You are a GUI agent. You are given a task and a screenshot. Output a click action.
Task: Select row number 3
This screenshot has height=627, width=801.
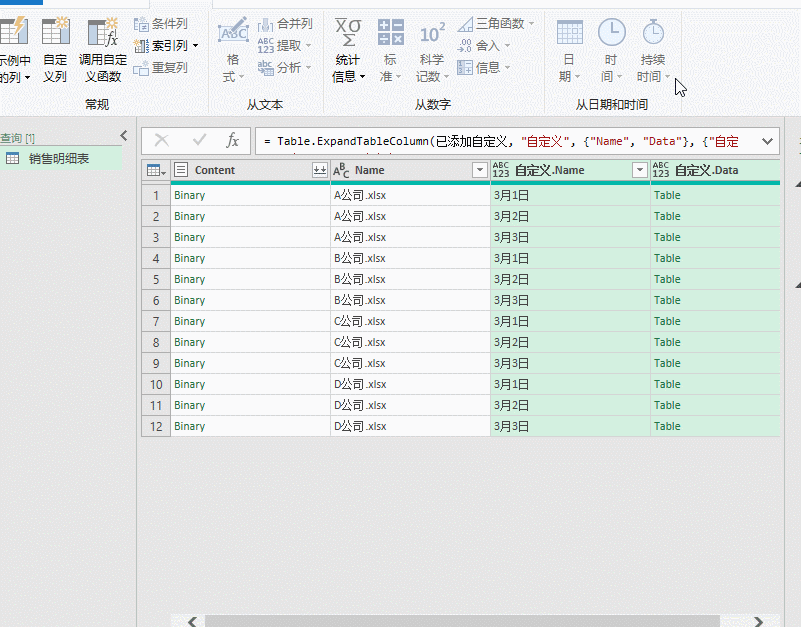pyautogui.click(x=156, y=238)
